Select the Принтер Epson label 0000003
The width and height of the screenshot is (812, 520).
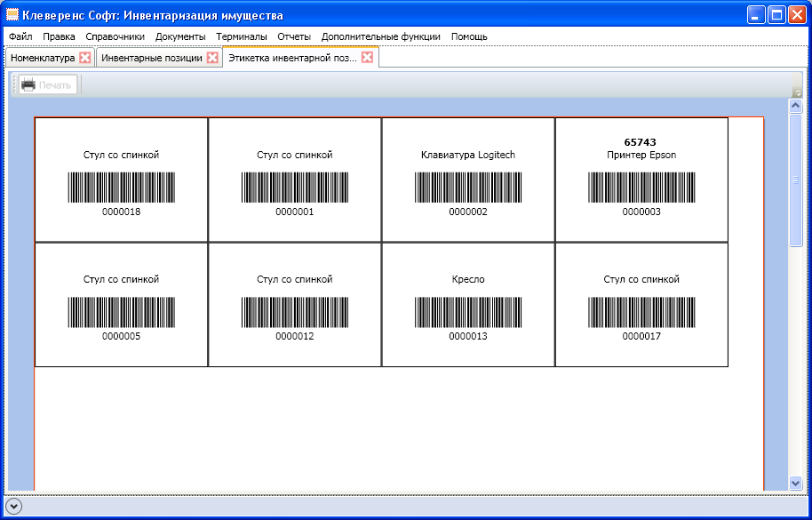[641, 180]
